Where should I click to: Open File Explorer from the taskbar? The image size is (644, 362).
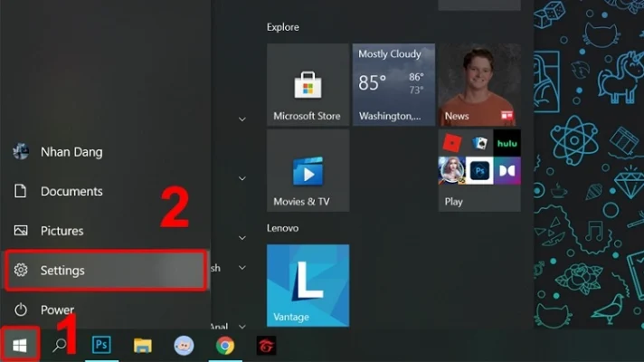pos(142,345)
